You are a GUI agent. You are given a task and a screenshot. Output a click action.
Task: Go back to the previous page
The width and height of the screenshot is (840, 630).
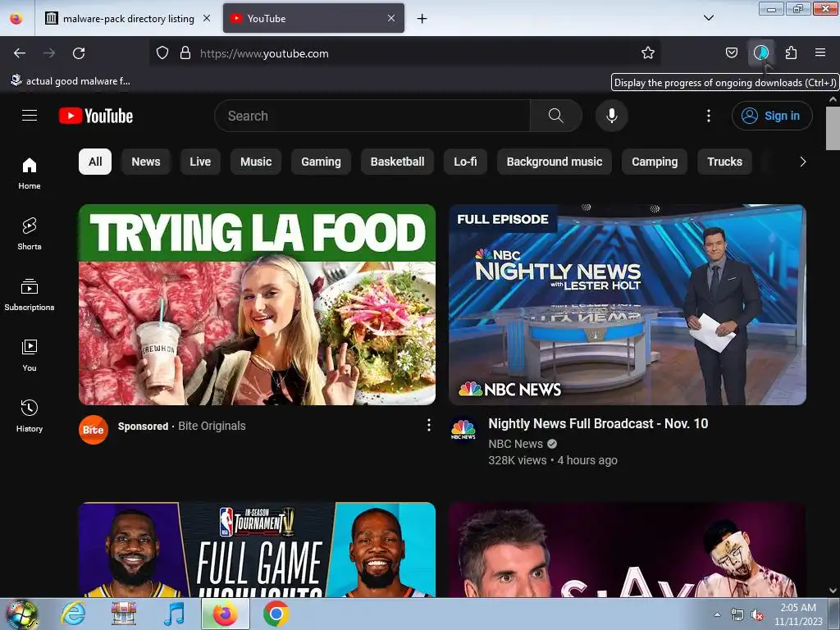20,53
